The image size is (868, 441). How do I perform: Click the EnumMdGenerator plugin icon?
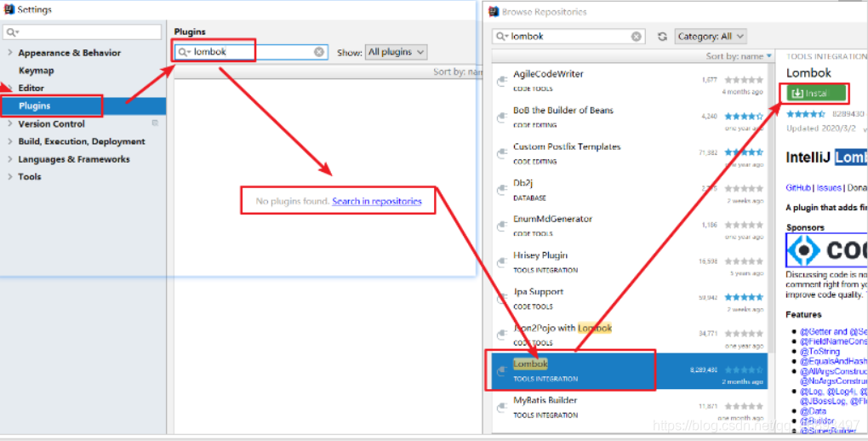point(501,226)
